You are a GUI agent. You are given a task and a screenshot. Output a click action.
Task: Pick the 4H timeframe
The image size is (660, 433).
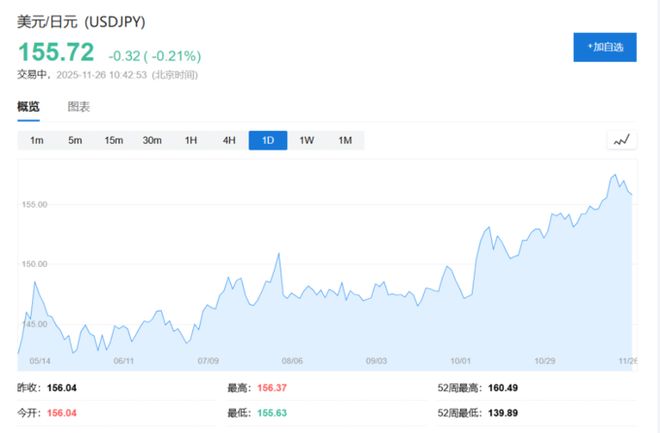click(x=229, y=141)
